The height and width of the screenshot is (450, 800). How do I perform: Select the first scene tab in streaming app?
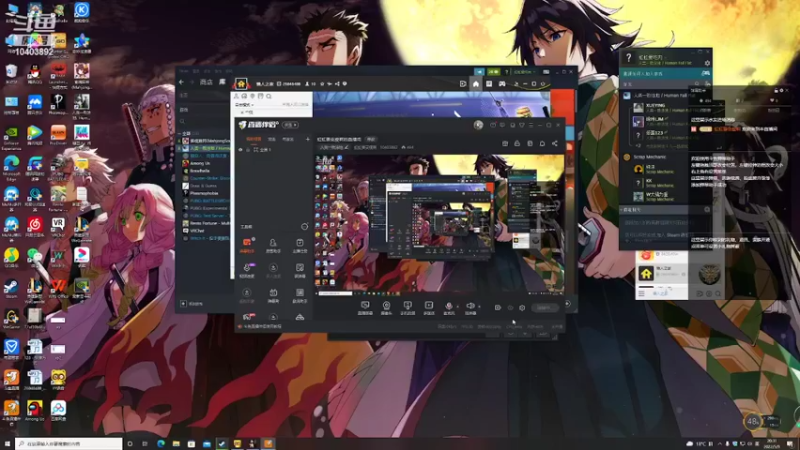(254, 139)
